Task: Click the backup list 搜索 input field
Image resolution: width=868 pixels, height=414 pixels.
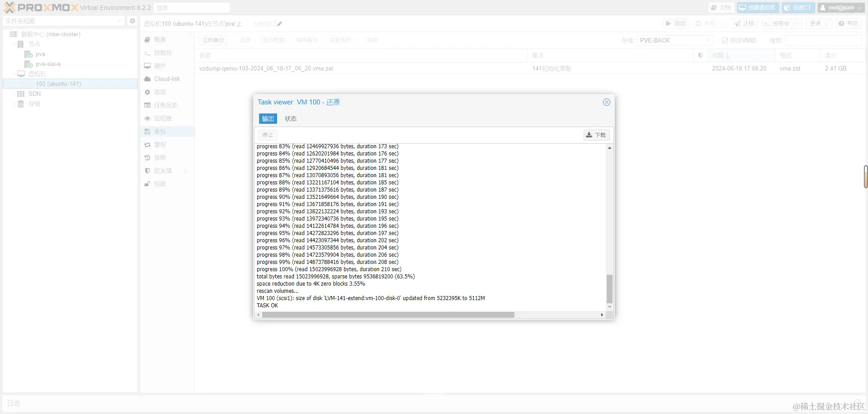Action: coord(823,40)
